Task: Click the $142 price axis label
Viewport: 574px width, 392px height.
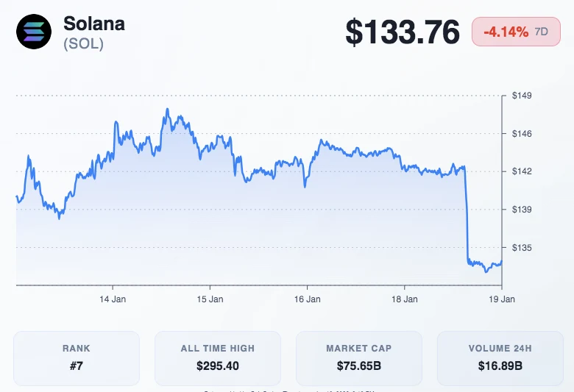Action: click(522, 171)
